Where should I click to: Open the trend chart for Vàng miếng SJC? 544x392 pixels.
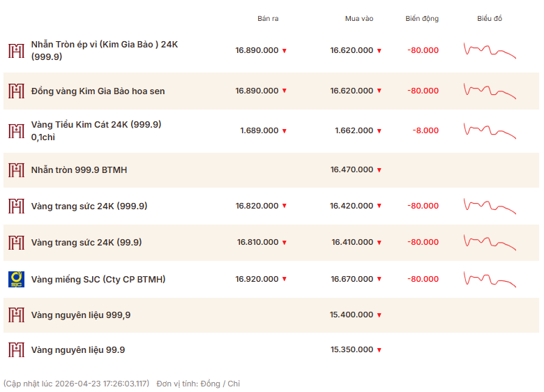pos(490,279)
